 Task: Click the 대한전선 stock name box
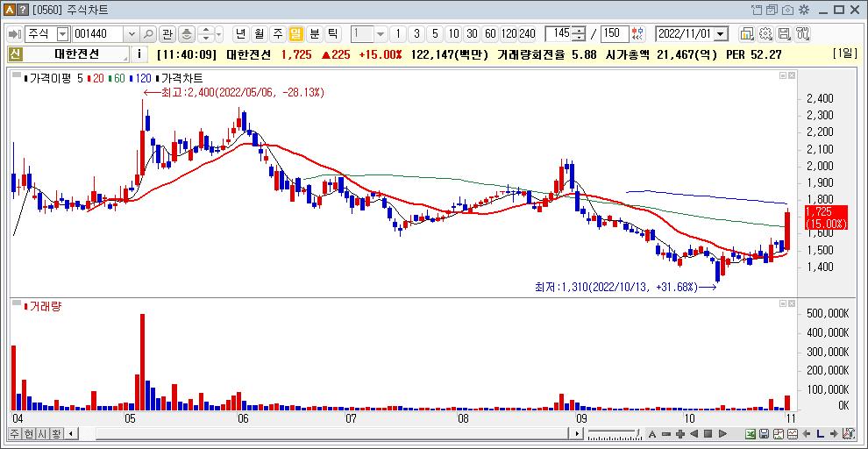tap(76, 54)
